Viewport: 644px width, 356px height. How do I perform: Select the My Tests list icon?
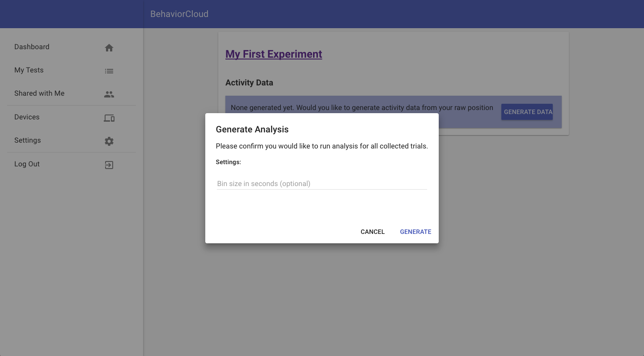pyautogui.click(x=109, y=71)
